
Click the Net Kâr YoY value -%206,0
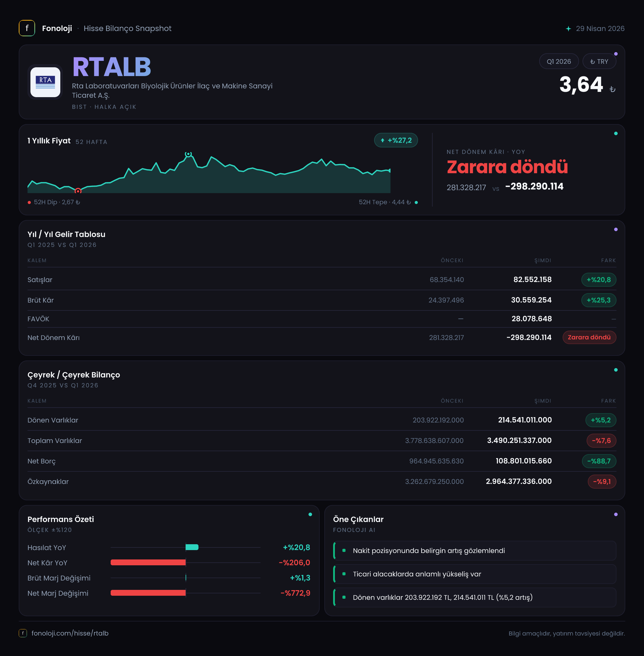294,563
